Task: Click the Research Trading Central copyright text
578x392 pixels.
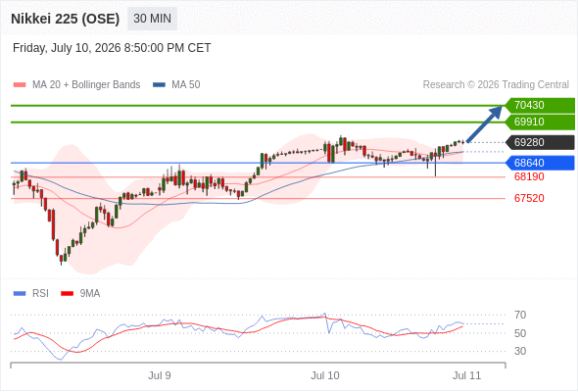Action: click(496, 85)
